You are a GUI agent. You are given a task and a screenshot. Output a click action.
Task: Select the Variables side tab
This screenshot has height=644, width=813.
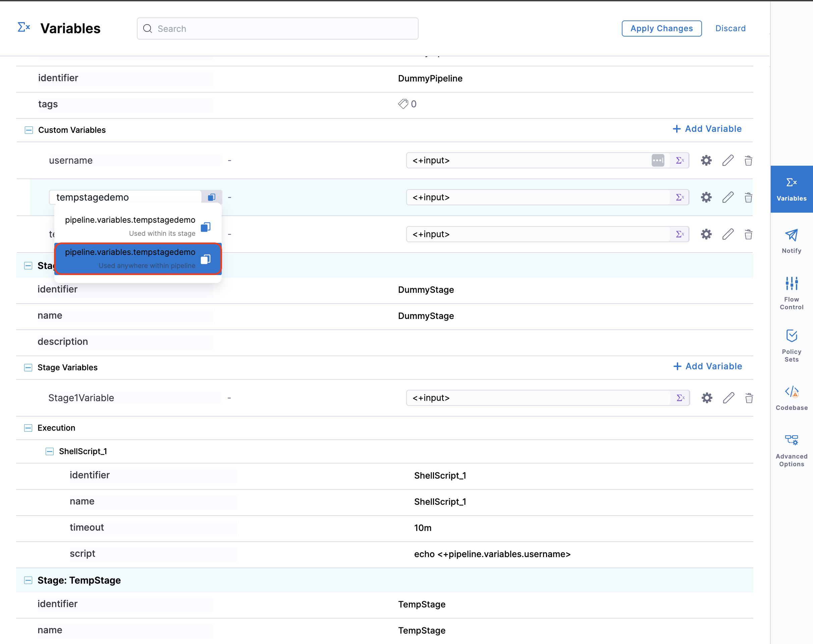click(x=791, y=189)
